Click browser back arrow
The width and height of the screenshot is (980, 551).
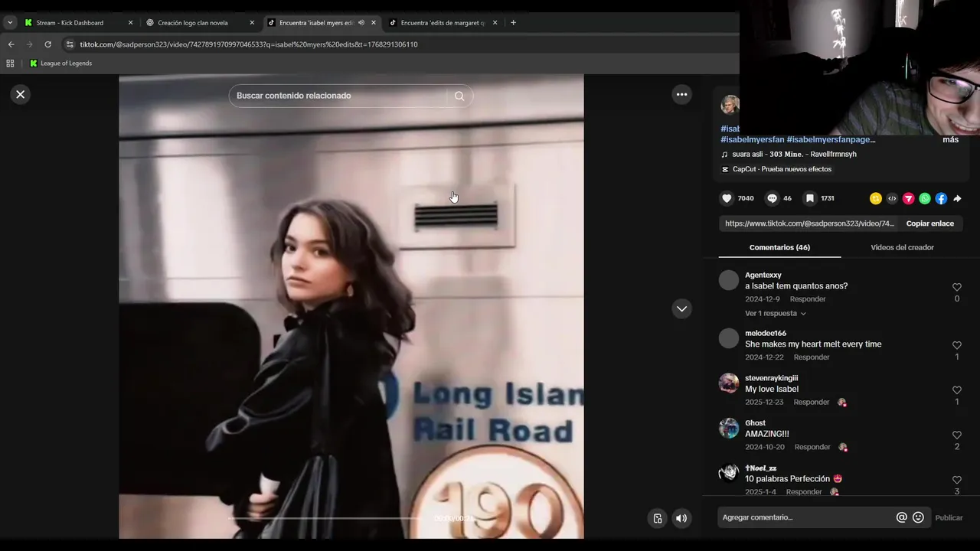click(11, 44)
